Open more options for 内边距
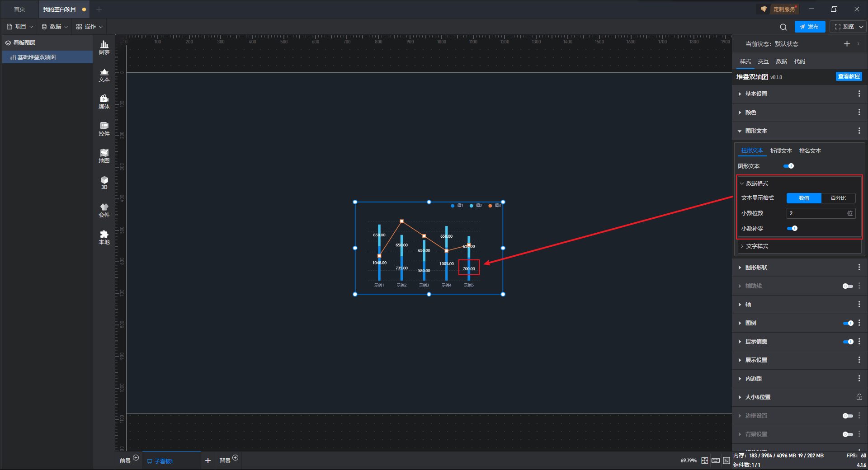The height and width of the screenshot is (470, 868). (x=859, y=379)
